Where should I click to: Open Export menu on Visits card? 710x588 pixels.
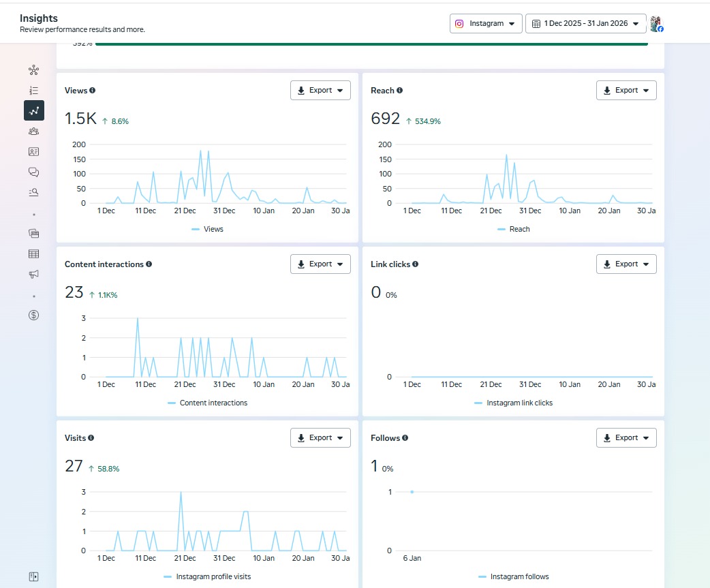coord(320,438)
